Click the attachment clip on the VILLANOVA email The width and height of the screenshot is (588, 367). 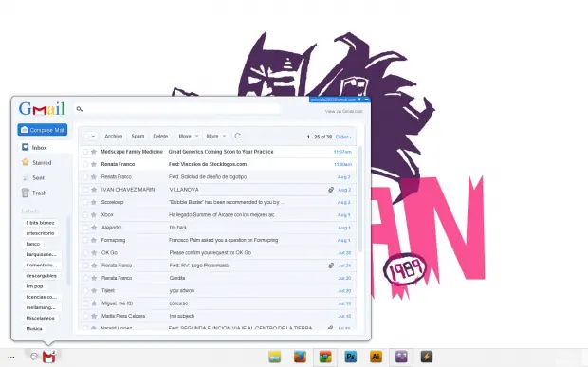pyautogui.click(x=331, y=190)
